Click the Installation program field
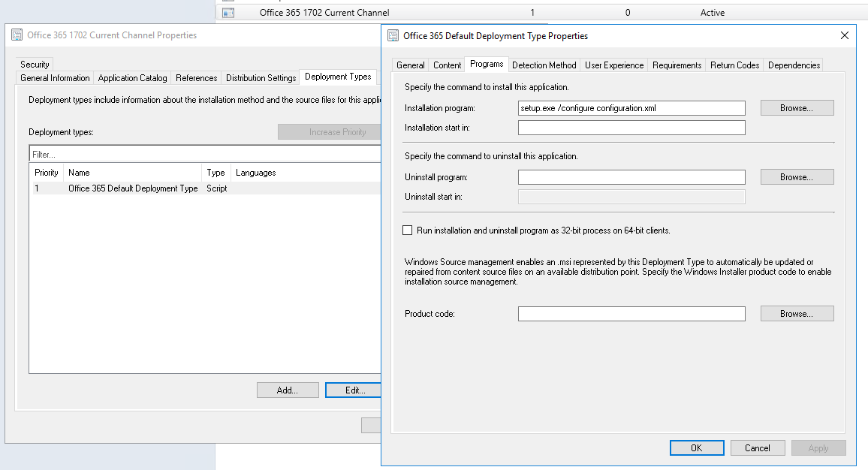 tap(631, 108)
